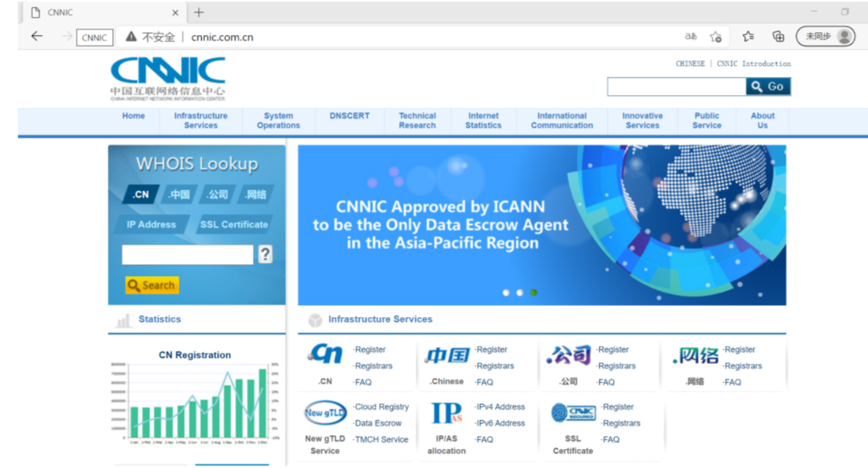
Task: Select the .网络 WHOIS lookup tab
Action: (x=256, y=194)
